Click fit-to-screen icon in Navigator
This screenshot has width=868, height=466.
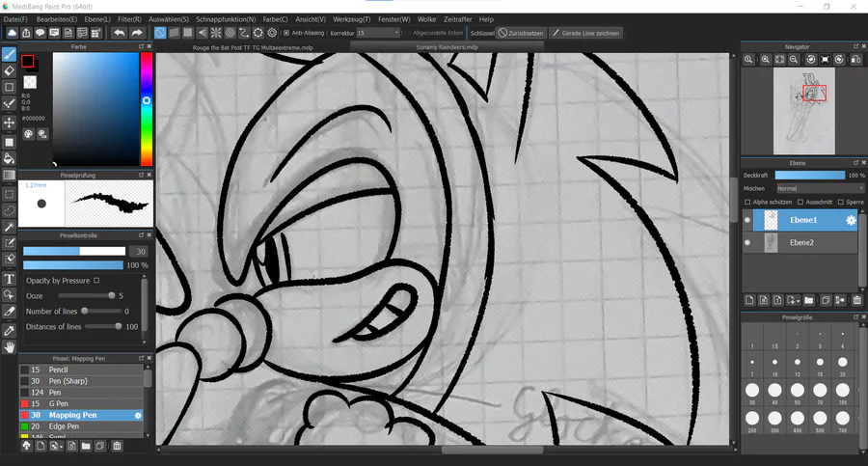tap(779, 59)
